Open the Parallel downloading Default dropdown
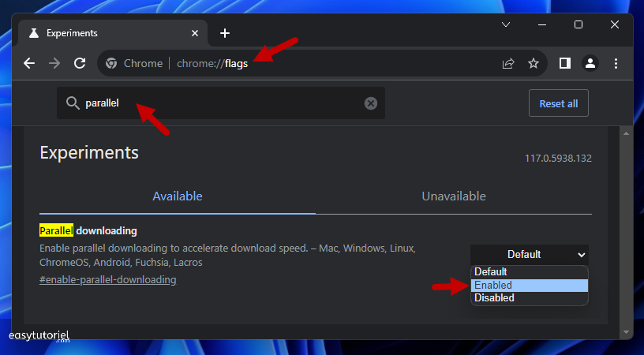This screenshot has width=644, height=355. click(x=530, y=255)
